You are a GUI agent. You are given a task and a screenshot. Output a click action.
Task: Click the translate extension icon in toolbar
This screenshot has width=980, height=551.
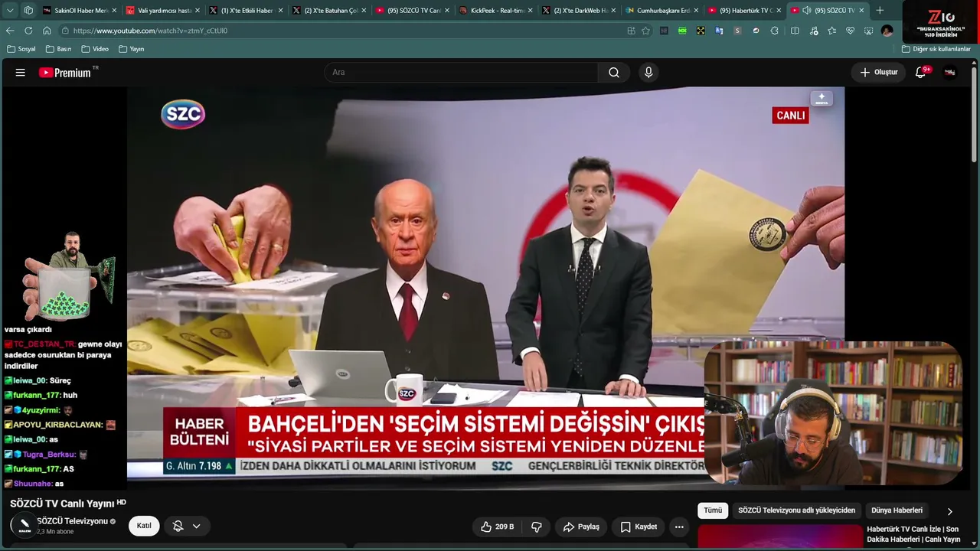coord(719,31)
